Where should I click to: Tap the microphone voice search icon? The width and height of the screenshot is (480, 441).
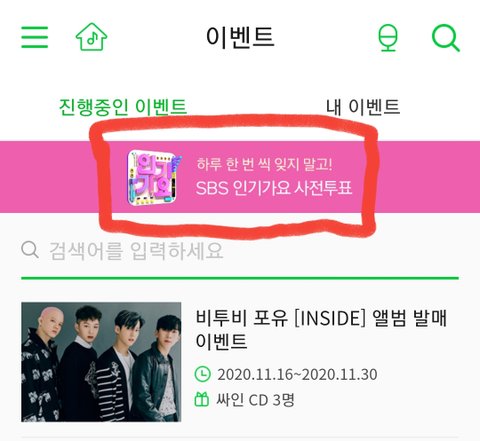click(x=388, y=38)
